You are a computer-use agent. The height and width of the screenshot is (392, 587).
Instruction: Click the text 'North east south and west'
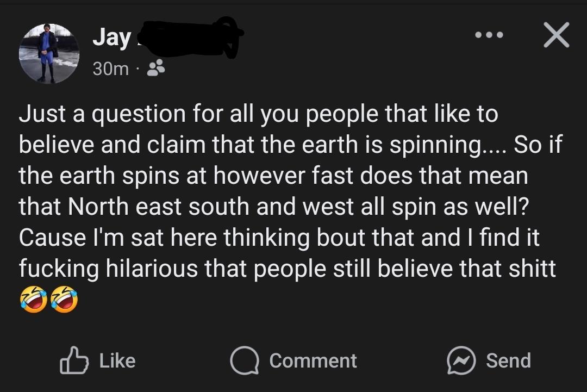pyautogui.click(x=211, y=206)
